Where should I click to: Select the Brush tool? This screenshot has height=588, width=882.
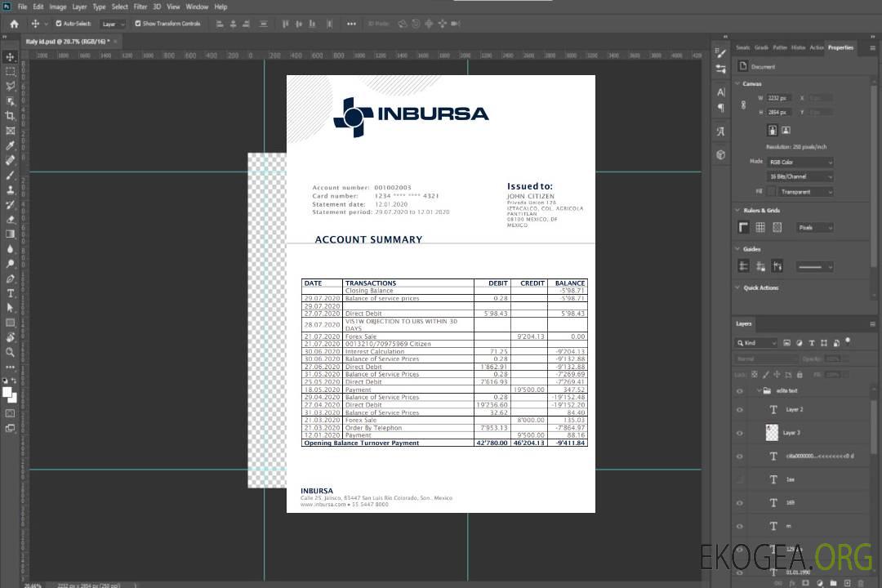(10, 175)
